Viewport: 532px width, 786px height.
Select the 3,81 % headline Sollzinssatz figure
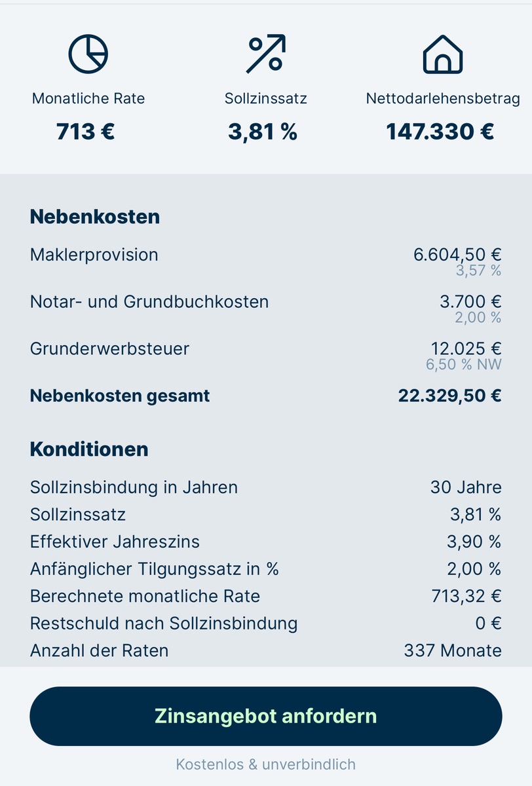263,132
